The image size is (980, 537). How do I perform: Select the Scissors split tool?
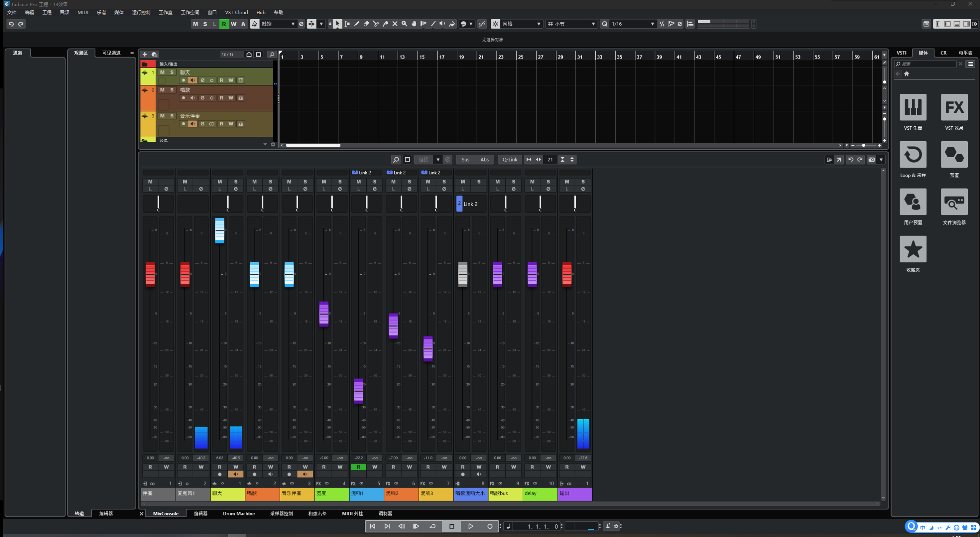pyautogui.click(x=376, y=24)
